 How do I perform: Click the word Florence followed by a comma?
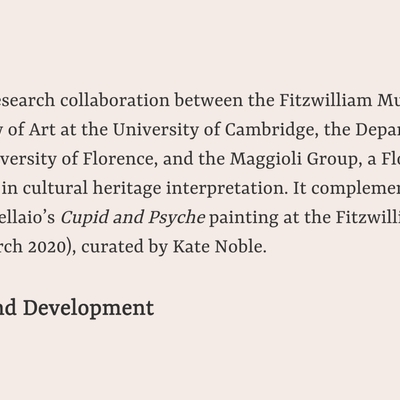pyautogui.click(x=120, y=159)
